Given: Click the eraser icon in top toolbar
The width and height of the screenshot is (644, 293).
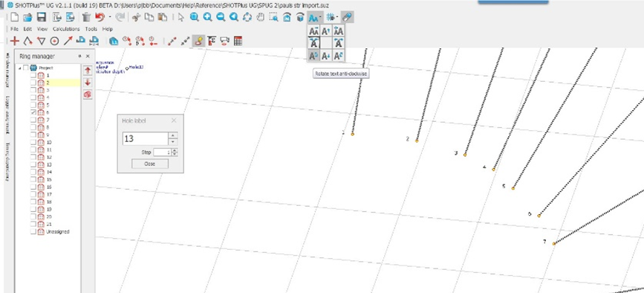Looking at the screenshot, I should [347, 17].
